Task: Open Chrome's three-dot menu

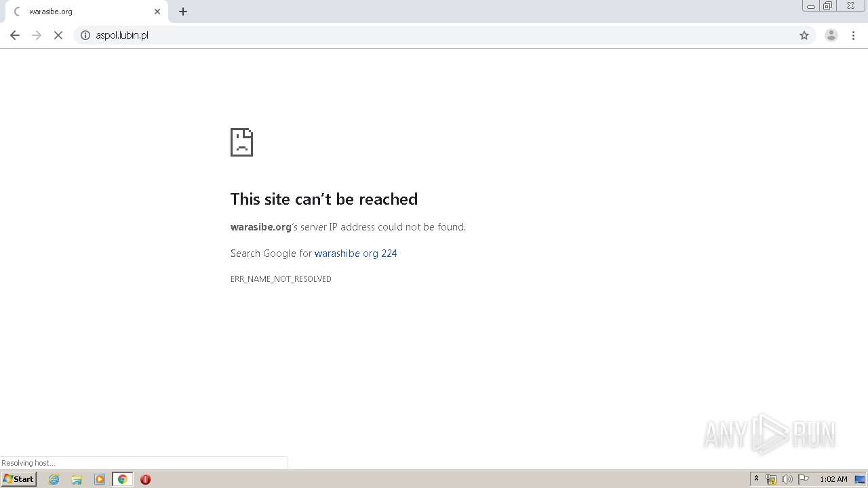Action: [x=853, y=35]
